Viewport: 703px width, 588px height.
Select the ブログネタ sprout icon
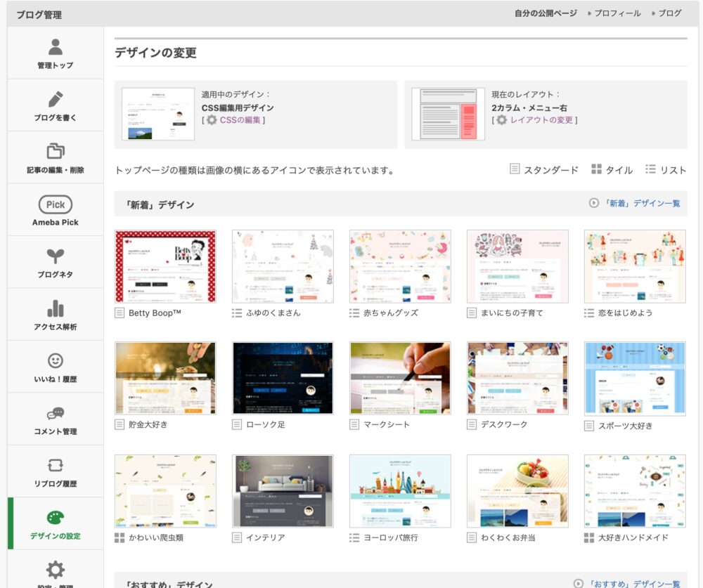pos(55,256)
